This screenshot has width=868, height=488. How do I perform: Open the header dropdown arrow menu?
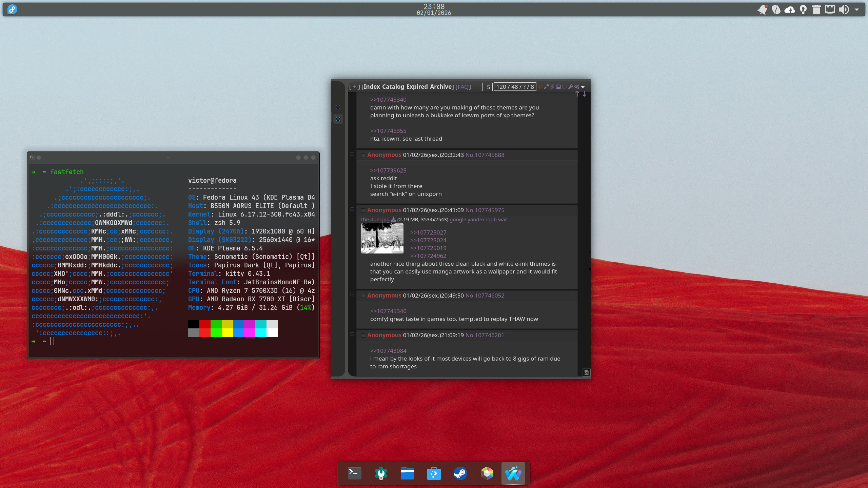point(583,87)
